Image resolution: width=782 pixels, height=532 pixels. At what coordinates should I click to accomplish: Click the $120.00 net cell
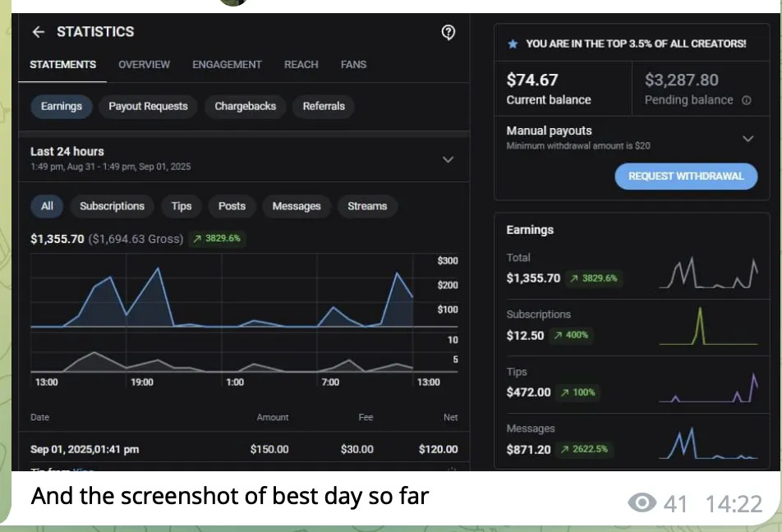click(439, 449)
